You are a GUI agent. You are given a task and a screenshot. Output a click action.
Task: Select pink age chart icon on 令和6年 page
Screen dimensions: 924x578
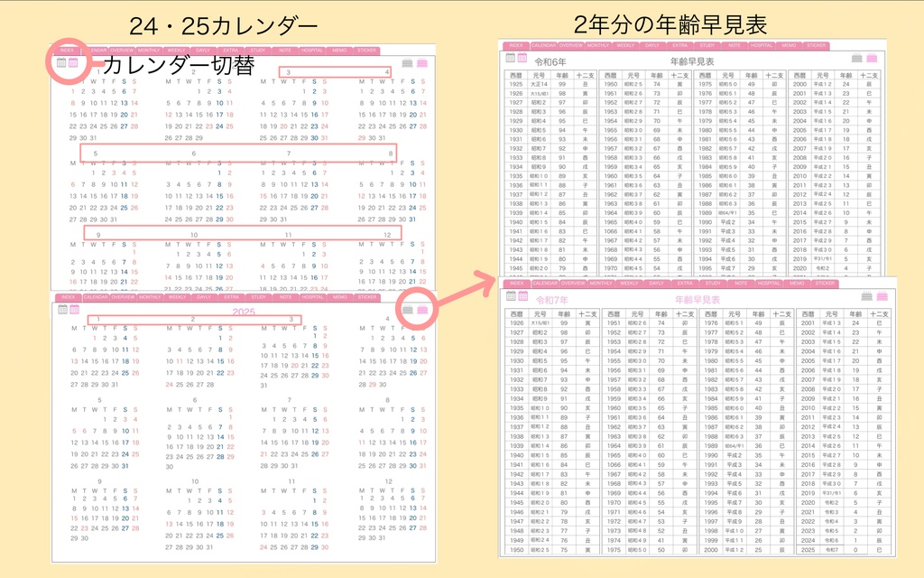872,58
